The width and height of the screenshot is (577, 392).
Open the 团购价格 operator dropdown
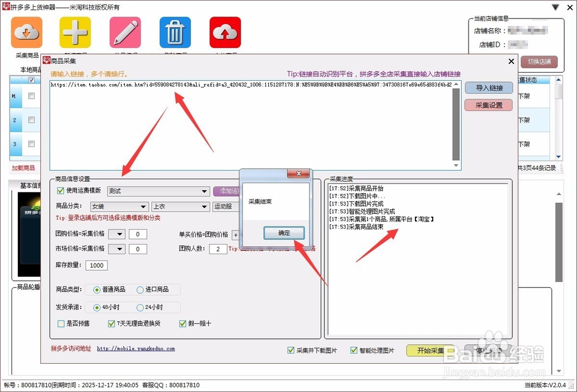[x=117, y=234]
